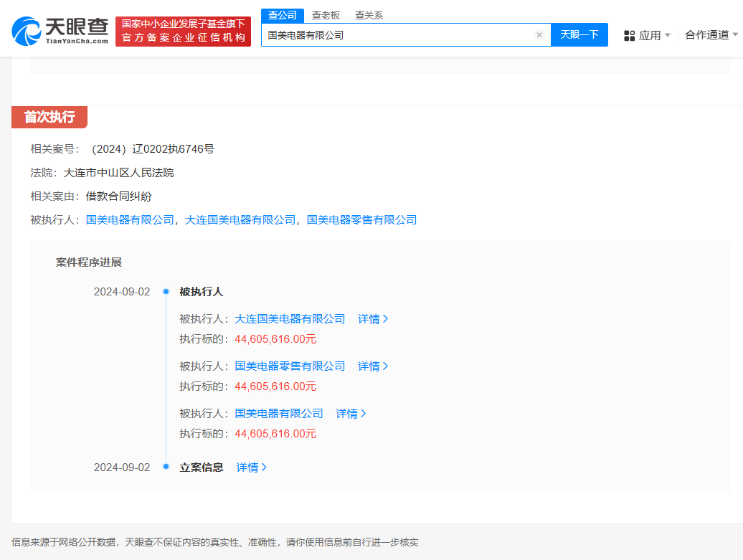Click the 首次执行 red label
The height and width of the screenshot is (560, 743).
coord(49,117)
